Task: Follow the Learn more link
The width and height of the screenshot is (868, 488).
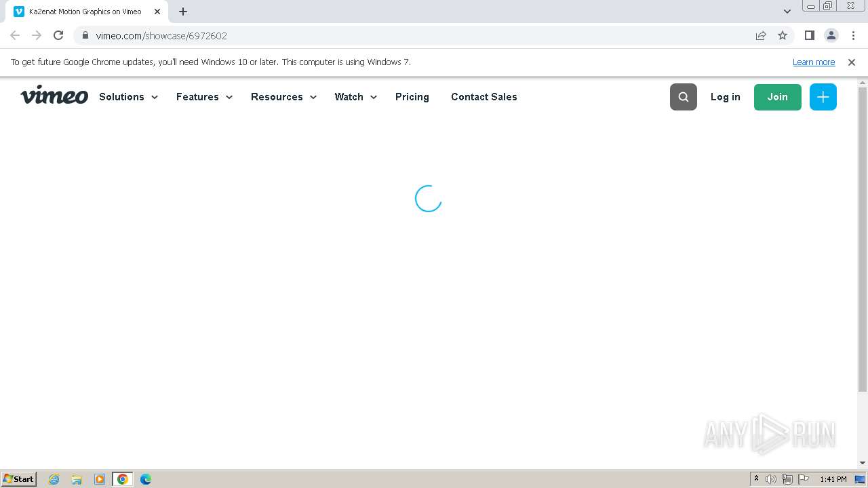Action: [x=814, y=62]
